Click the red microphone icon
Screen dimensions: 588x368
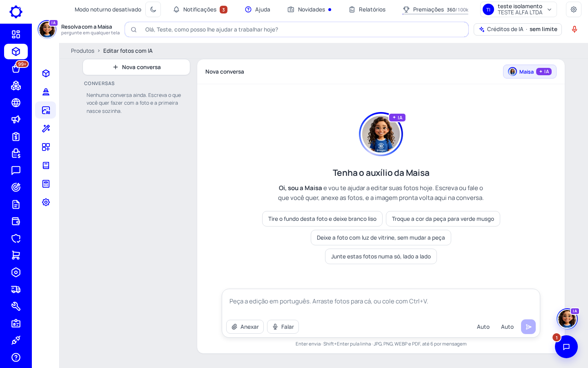click(x=575, y=29)
